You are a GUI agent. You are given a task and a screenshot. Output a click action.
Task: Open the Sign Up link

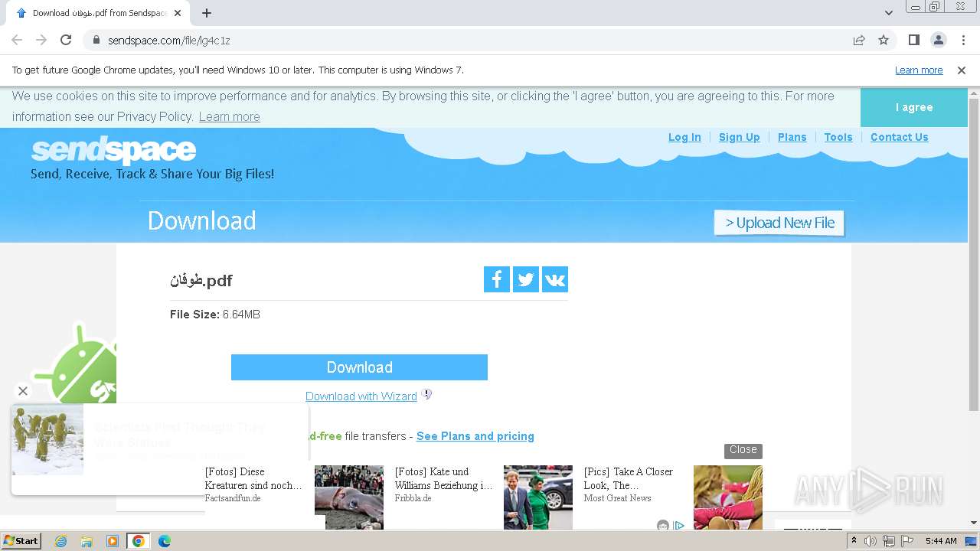(x=739, y=137)
